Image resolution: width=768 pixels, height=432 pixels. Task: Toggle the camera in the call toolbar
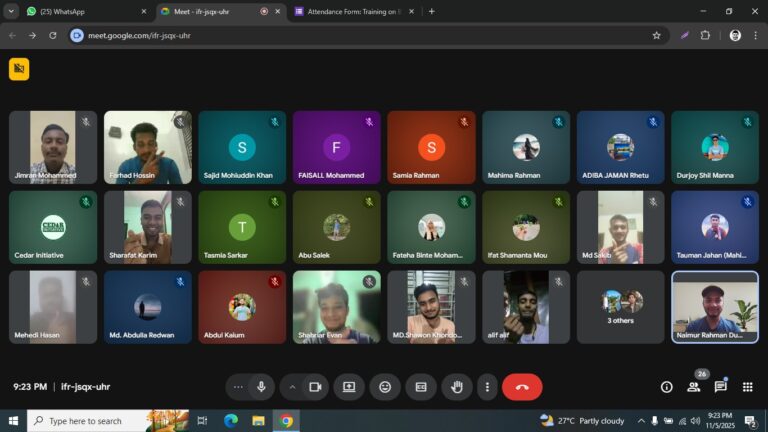click(x=315, y=387)
